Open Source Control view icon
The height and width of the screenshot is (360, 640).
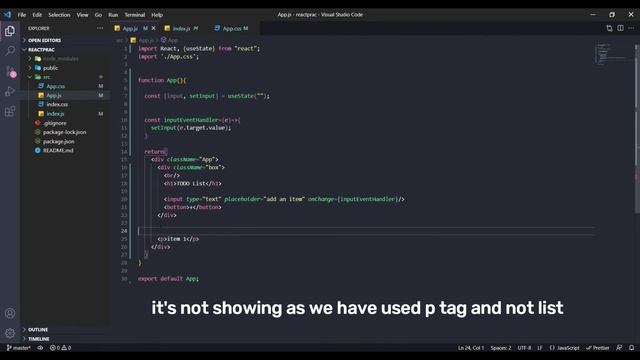pyautogui.click(x=10, y=71)
